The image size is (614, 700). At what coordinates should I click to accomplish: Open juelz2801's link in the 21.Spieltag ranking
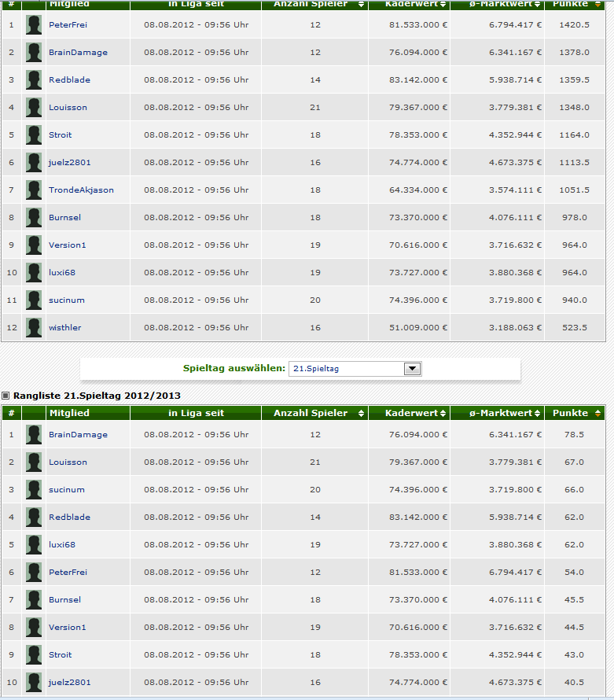(x=69, y=683)
